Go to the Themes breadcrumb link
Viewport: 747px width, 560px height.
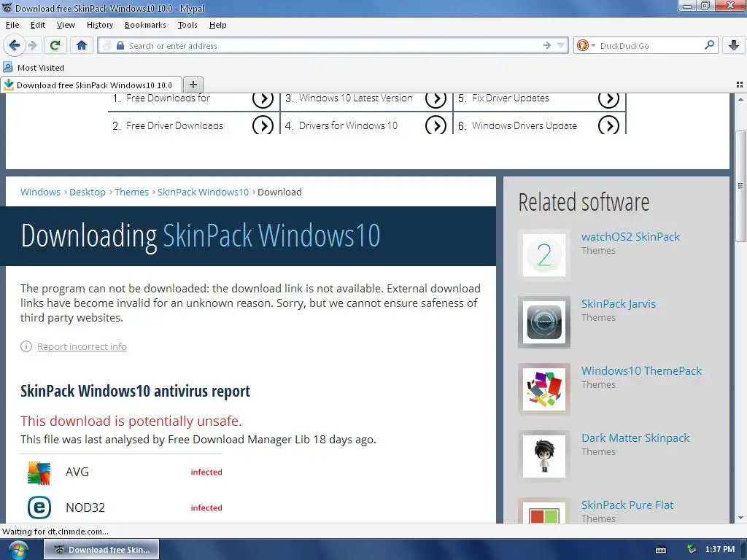131,192
